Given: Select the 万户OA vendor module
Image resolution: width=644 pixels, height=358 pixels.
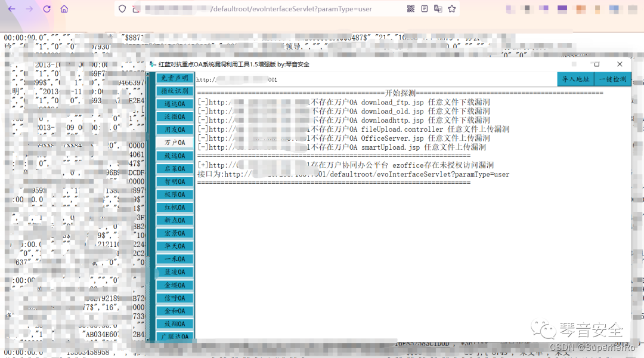Looking at the screenshot, I should (175, 142).
